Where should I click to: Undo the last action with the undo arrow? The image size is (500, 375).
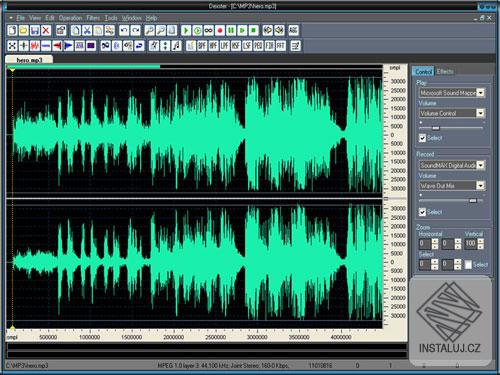coord(124,30)
